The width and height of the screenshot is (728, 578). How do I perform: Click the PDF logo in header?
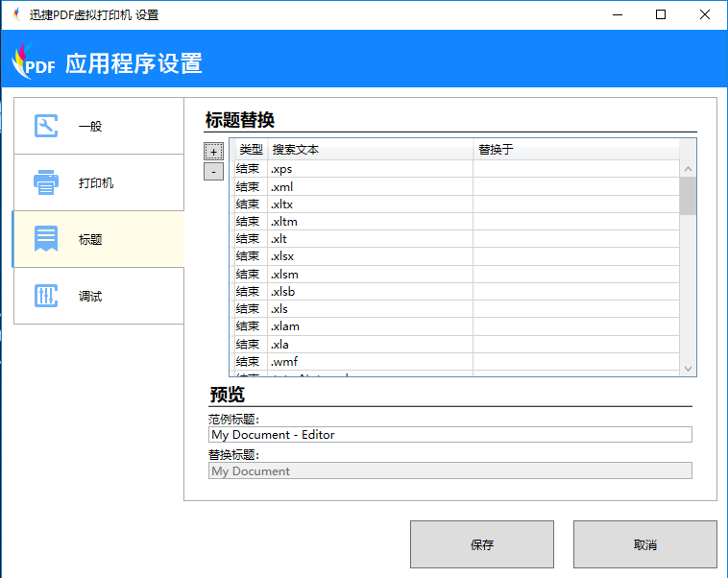(34, 62)
